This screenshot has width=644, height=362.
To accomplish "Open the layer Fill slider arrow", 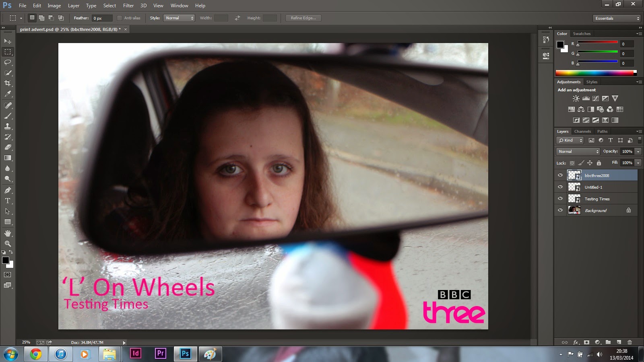I will pyautogui.click(x=638, y=163).
